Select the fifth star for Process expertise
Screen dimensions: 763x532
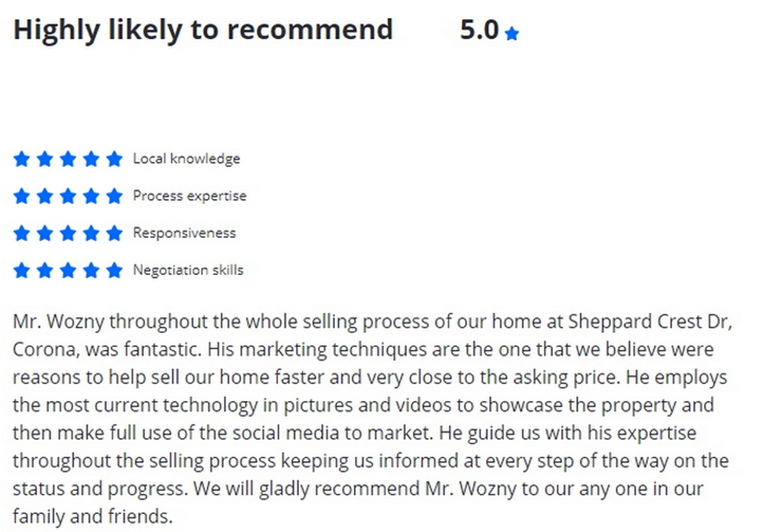[x=114, y=196]
